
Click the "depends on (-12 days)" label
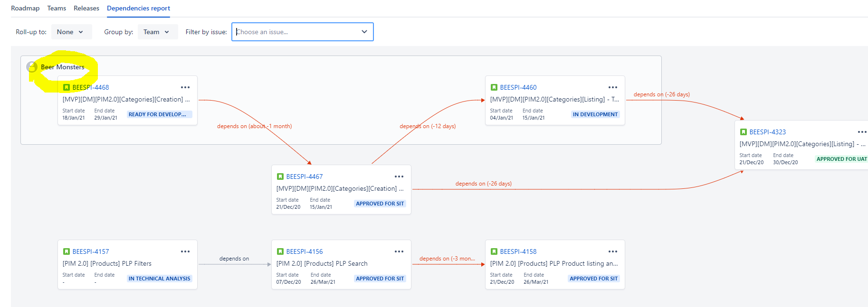[x=428, y=126]
